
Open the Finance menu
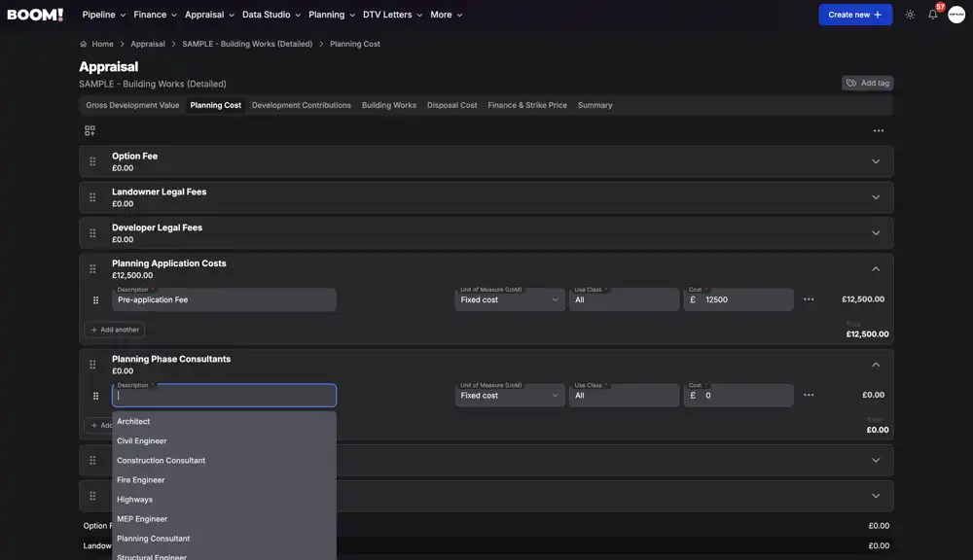155,15
